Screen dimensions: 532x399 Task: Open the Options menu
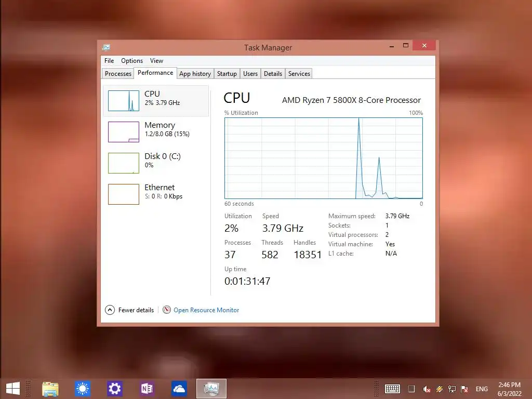[132, 61]
